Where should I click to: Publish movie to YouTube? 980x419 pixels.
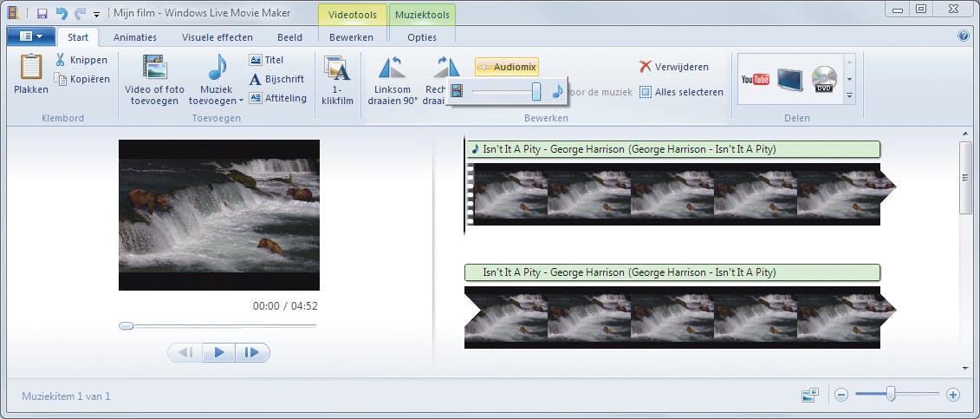coord(755,80)
